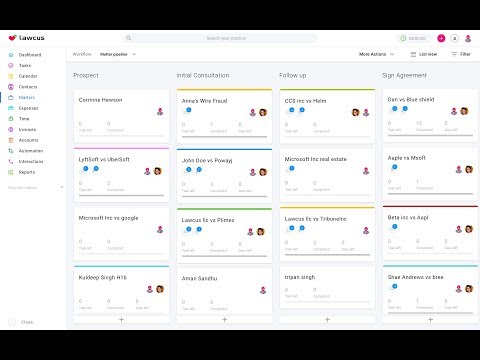
Task: Open the Aman Sandhu card
Action: [224, 291]
